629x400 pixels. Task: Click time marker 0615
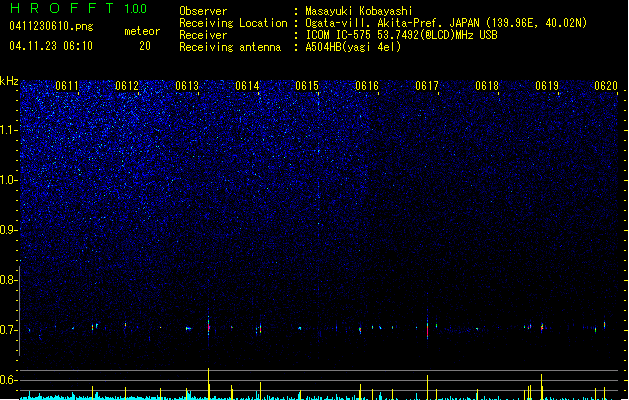(x=307, y=86)
